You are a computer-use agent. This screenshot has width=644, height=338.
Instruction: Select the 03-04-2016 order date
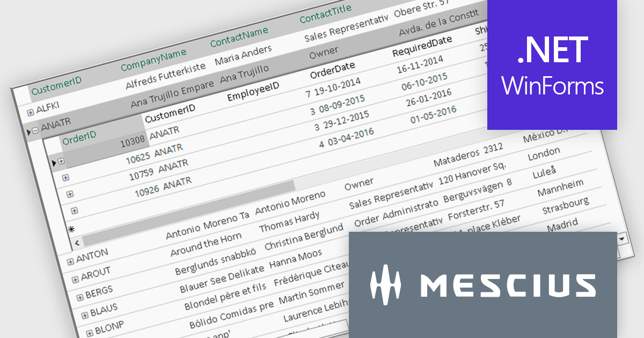point(350,137)
